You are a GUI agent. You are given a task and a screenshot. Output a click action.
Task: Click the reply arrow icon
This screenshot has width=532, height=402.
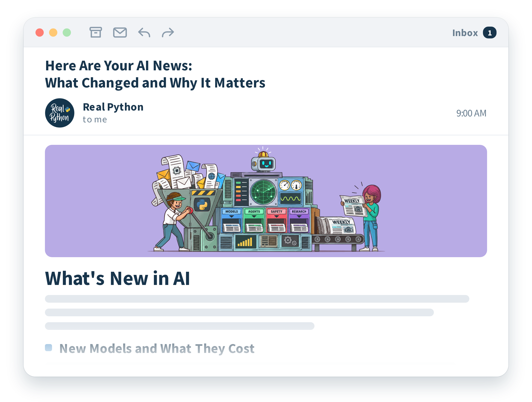(144, 33)
